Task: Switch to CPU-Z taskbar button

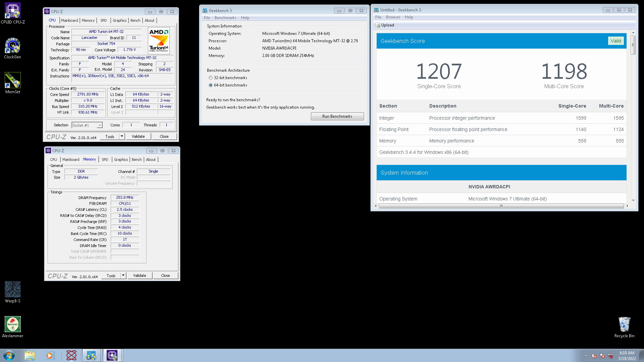Action: (x=112, y=355)
